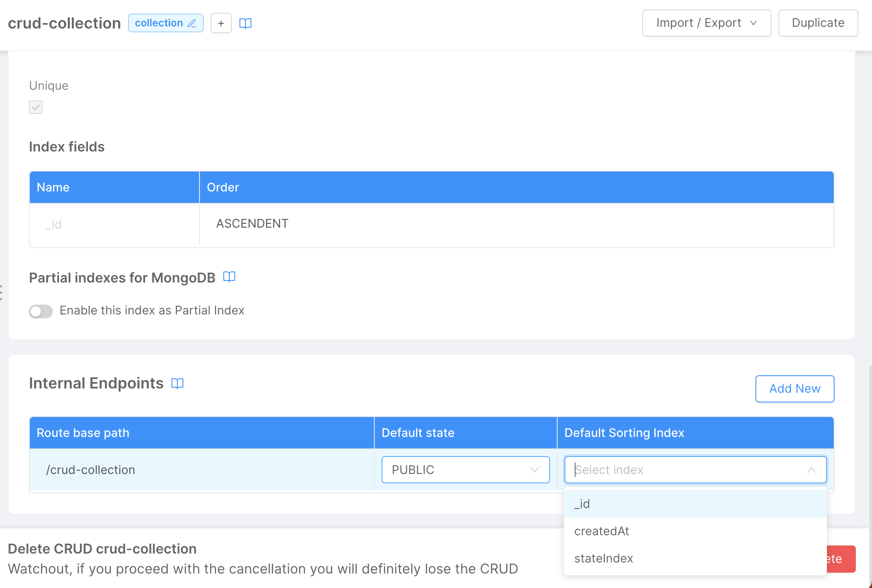Open Partial indexes for MongoDB documentation icon

(229, 277)
